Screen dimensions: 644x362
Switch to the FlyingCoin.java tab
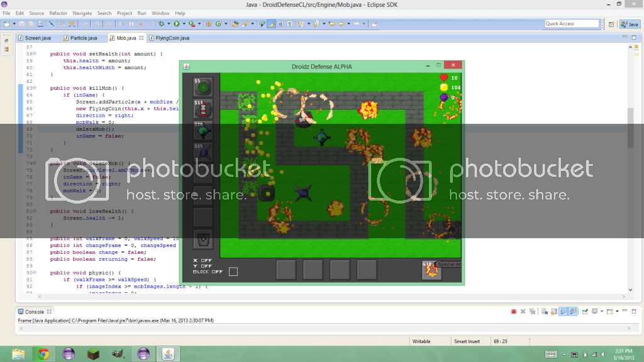point(169,38)
